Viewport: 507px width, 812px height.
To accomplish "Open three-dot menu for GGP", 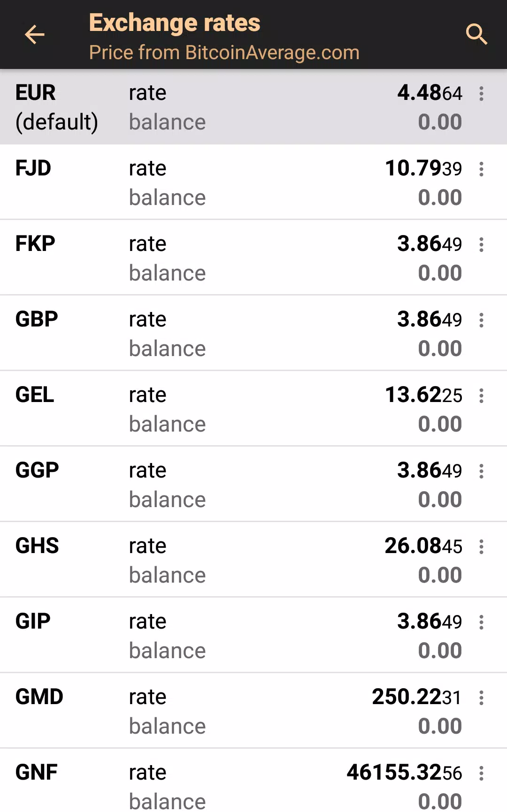I will pyautogui.click(x=481, y=471).
